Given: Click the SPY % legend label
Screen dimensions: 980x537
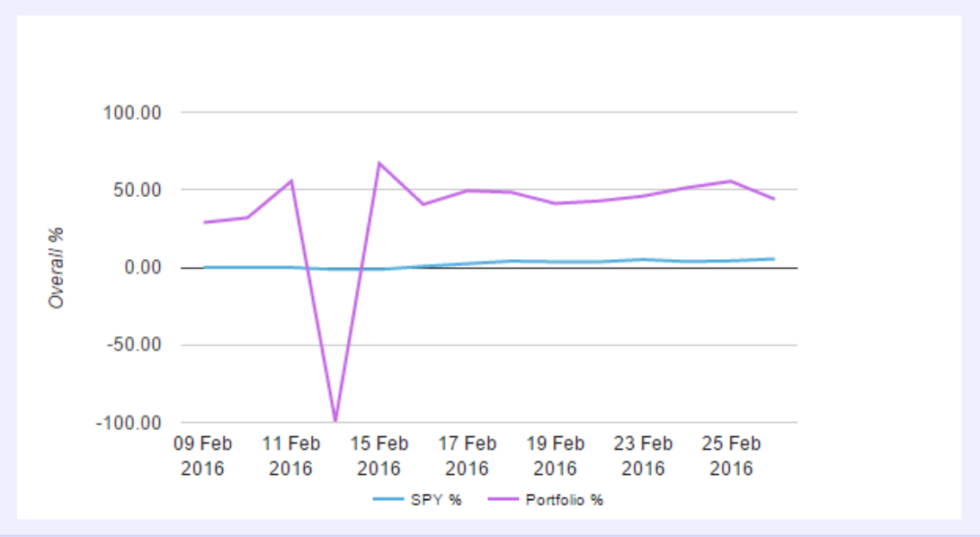Looking at the screenshot, I should pyautogui.click(x=435, y=500).
